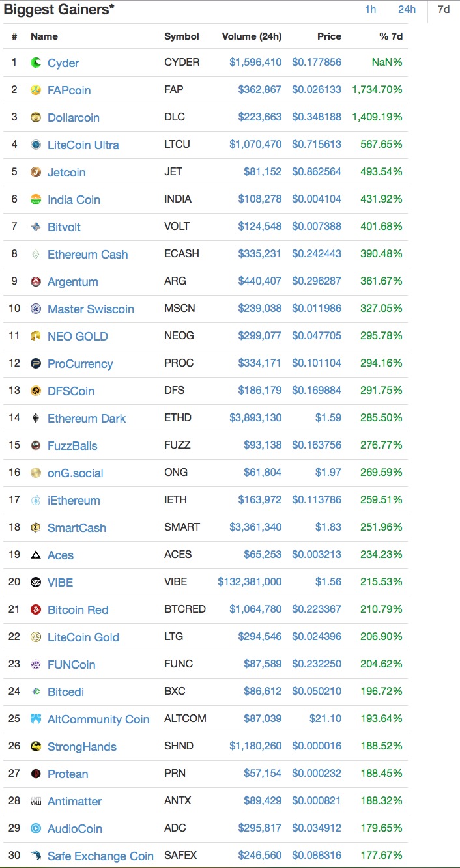460x868 pixels.
Task: Click the Bitcoin Red logo icon
Action: [x=36, y=610]
